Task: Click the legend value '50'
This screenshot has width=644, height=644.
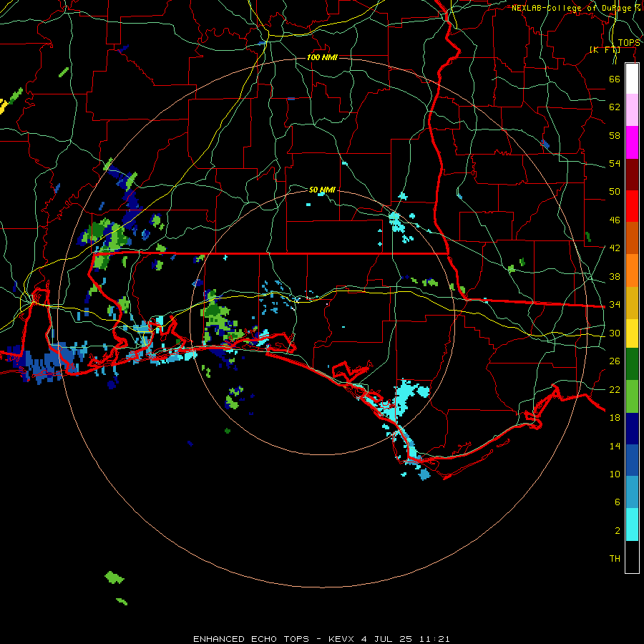Action: point(615,192)
